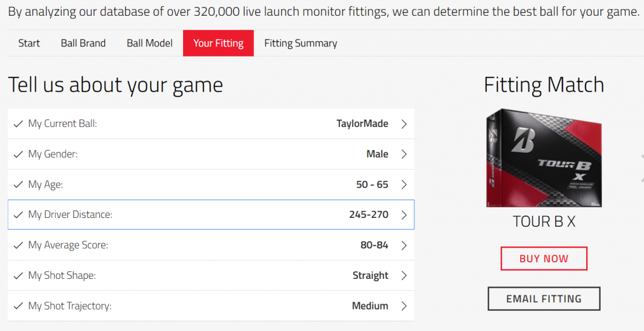This screenshot has height=331, width=644.
Task: Click the 80-84 average score value
Action: click(374, 245)
